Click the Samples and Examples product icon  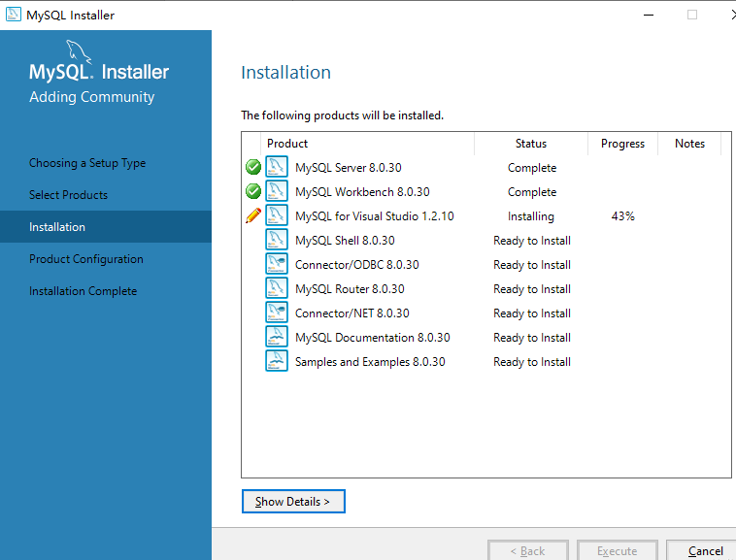click(x=277, y=361)
